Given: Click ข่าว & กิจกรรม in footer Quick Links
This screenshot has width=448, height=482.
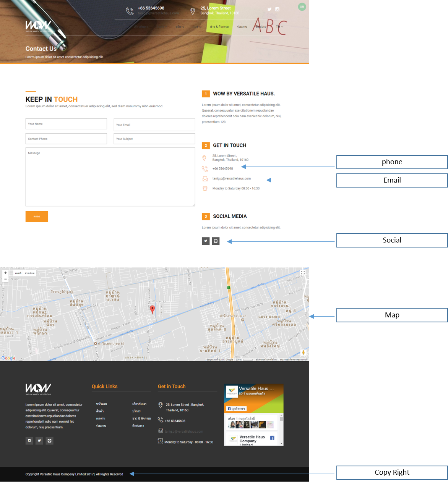Looking at the screenshot, I should click(141, 418).
